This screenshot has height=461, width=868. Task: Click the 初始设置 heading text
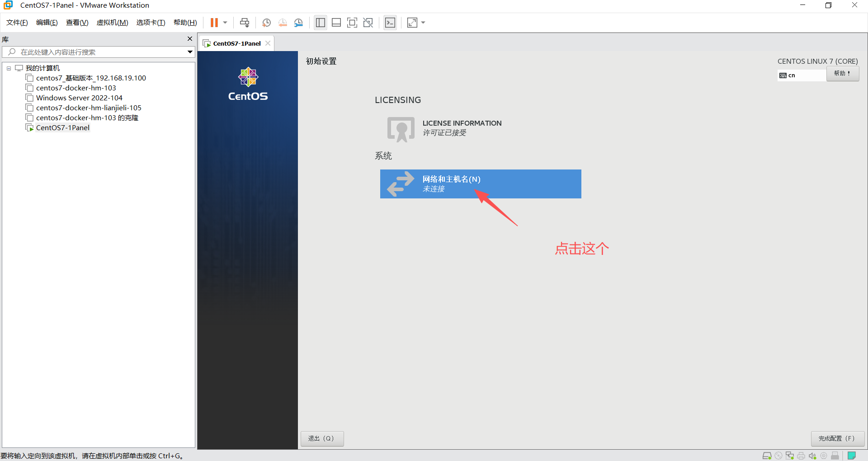click(x=321, y=61)
